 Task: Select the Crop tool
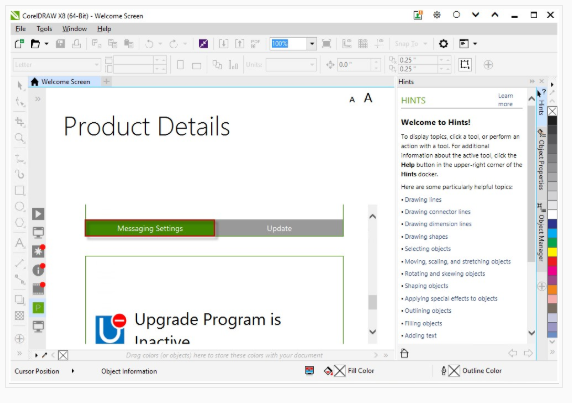pyautogui.click(x=20, y=121)
